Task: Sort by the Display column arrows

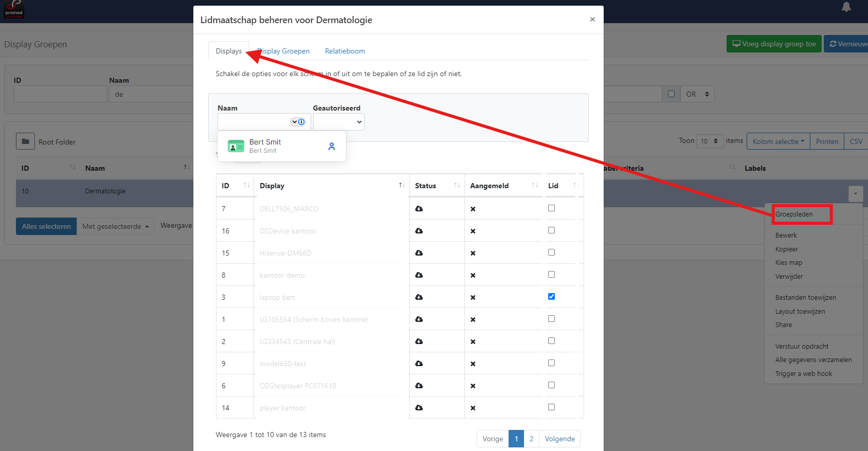Action: 402,185
